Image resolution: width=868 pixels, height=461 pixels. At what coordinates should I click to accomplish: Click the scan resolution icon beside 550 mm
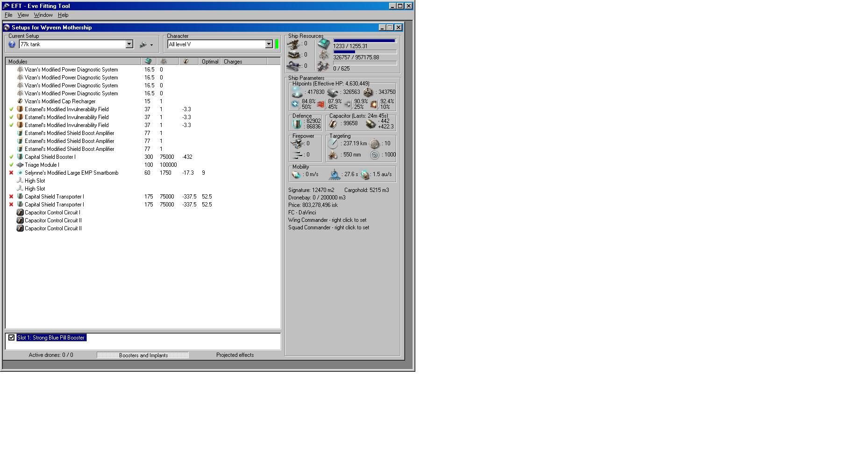[x=333, y=155]
